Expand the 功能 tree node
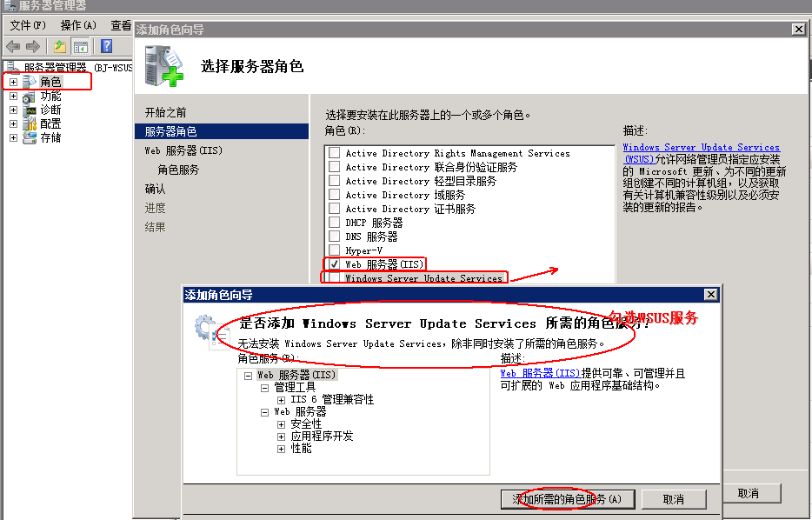812x520 pixels. (x=13, y=96)
